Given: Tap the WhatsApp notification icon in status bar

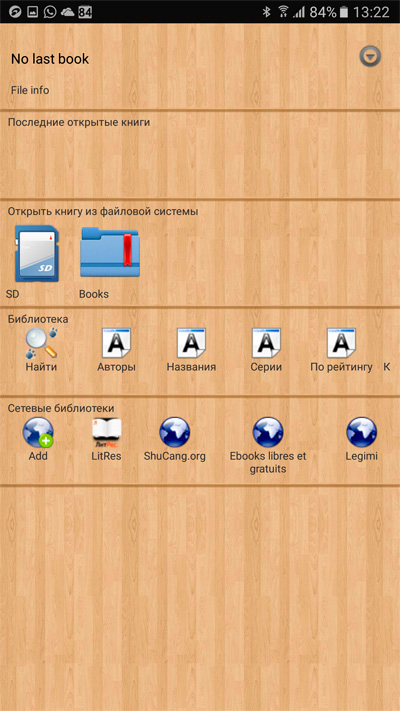Looking at the screenshot, I should coord(50,12).
